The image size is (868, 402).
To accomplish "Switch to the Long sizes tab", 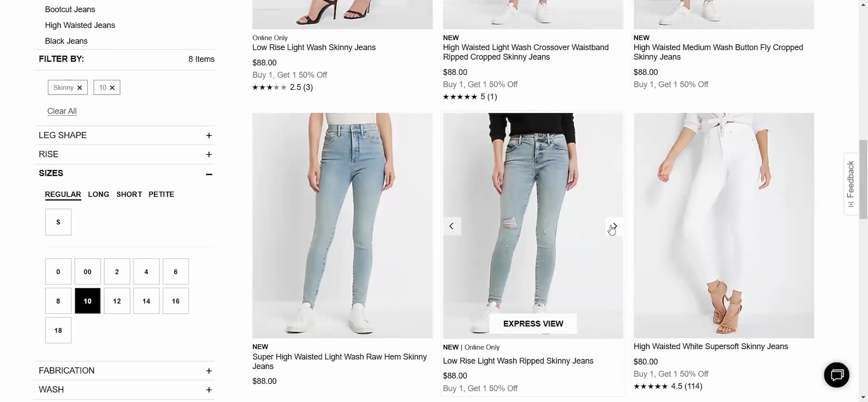I will (99, 194).
